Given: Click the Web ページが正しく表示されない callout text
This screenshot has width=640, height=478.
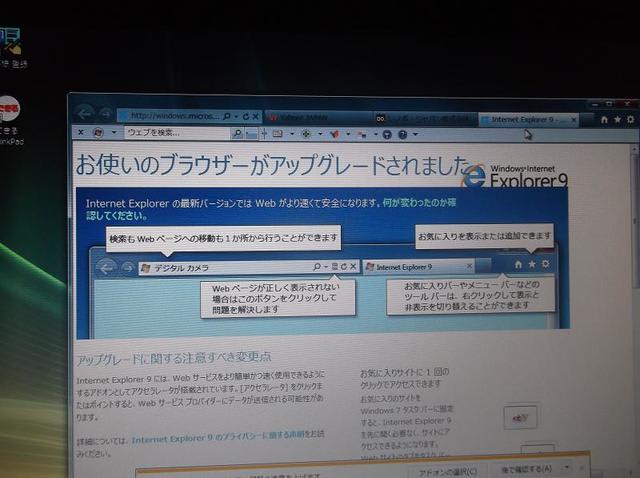Looking at the screenshot, I should pos(277,298).
